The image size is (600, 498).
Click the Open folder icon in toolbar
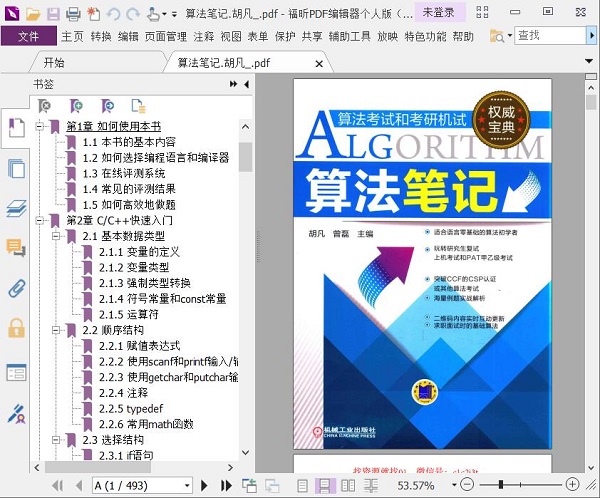(33, 15)
